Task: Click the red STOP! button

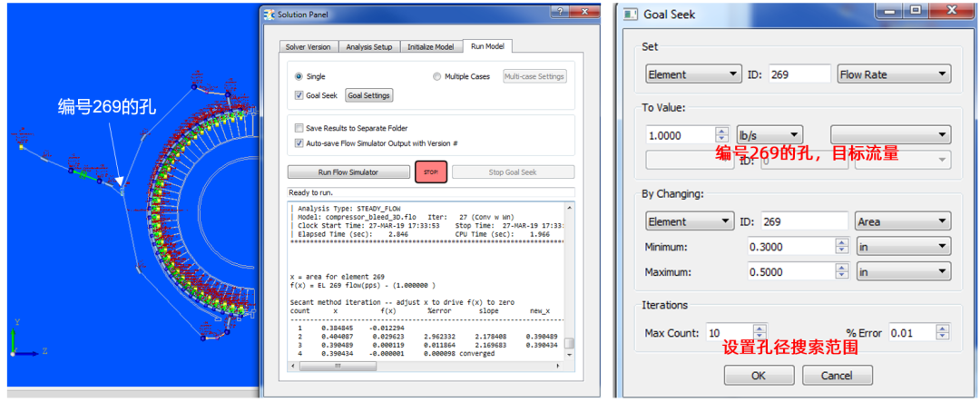Action: coord(431,172)
